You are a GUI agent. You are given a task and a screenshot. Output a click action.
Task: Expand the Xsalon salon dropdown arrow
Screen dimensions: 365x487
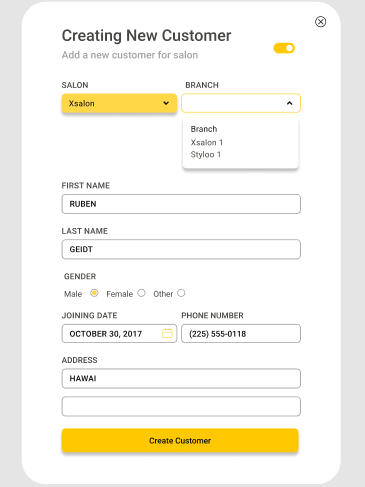click(x=166, y=103)
